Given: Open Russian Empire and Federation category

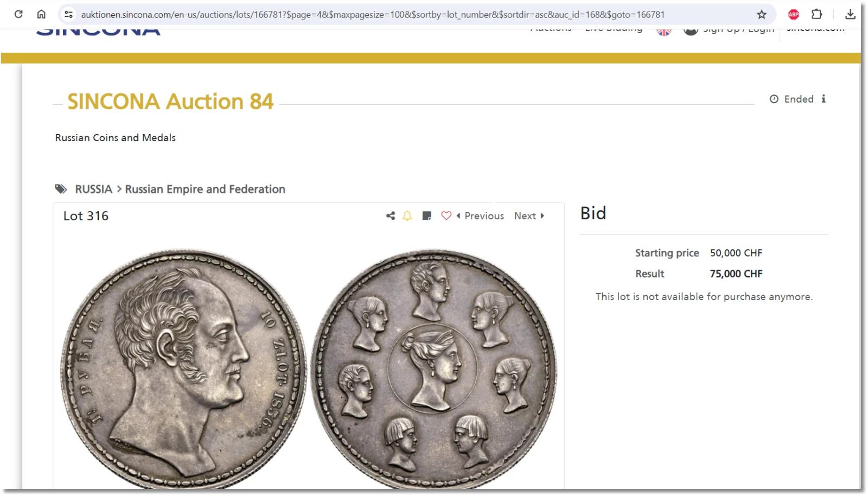Looking at the screenshot, I should coord(205,189).
